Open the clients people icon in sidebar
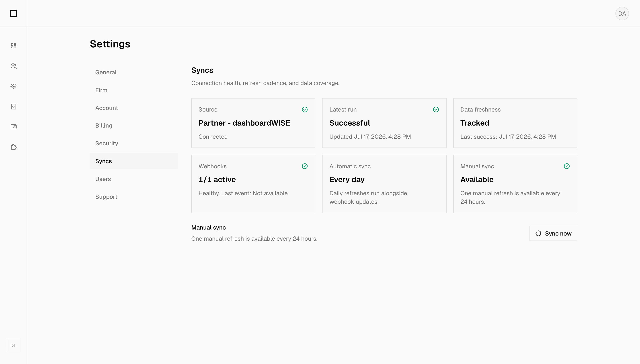The height and width of the screenshot is (364, 640). pos(14,66)
